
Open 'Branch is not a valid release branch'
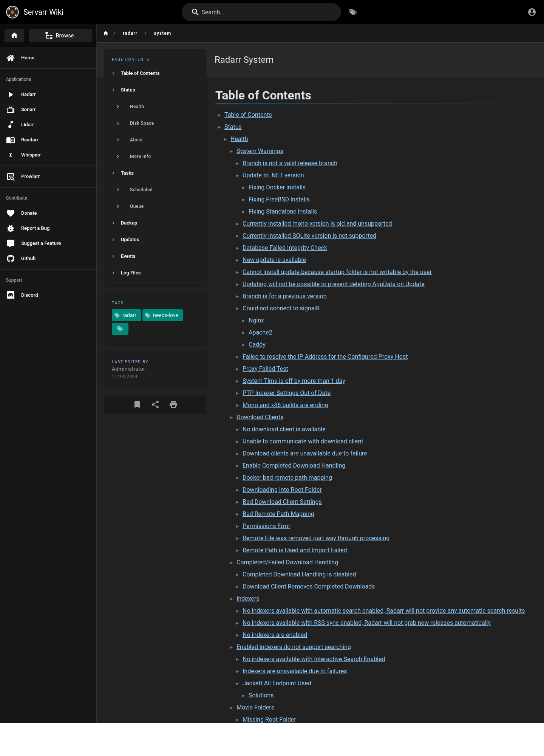[x=290, y=163]
